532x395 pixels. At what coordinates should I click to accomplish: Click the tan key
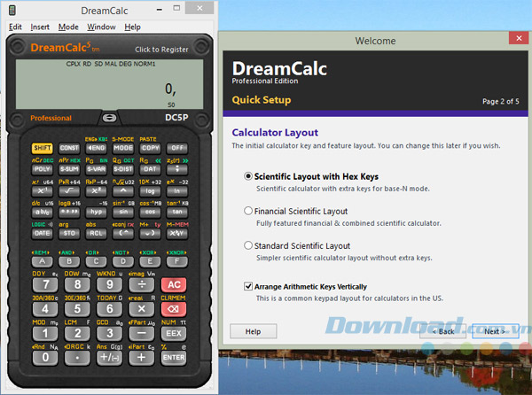click(177, 212)
